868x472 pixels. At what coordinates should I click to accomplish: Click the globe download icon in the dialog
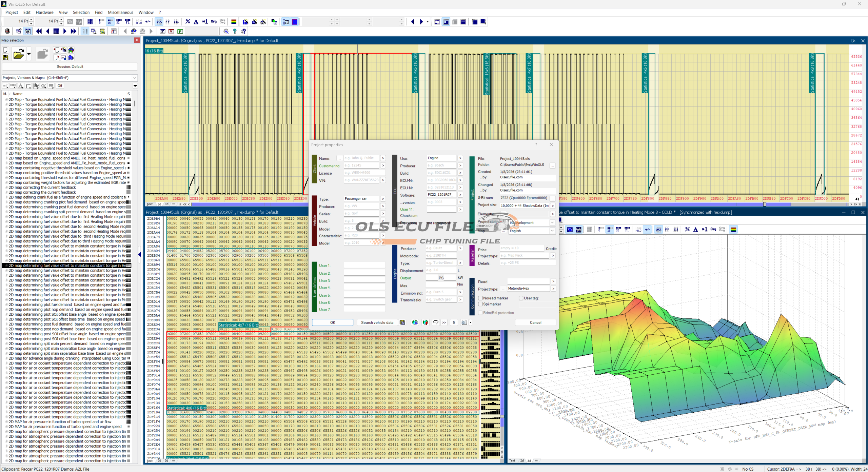pos(415,322)
